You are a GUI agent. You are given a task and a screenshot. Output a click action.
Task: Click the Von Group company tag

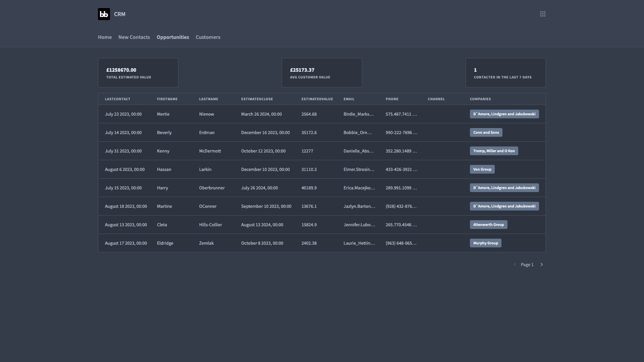pos(482,169)
